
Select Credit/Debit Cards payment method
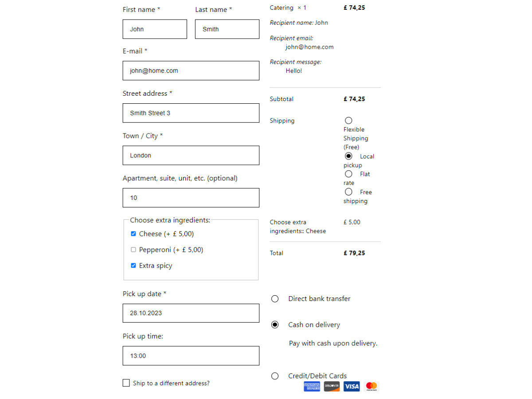pos(275,376)
